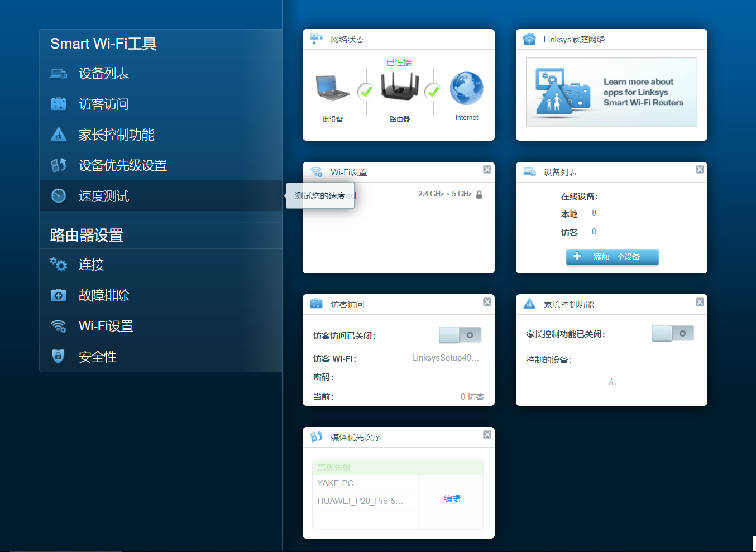Select the 家长控制功能 triangle icon in sidebar
This screenshot has width=756, height=552.
[59, 135]
